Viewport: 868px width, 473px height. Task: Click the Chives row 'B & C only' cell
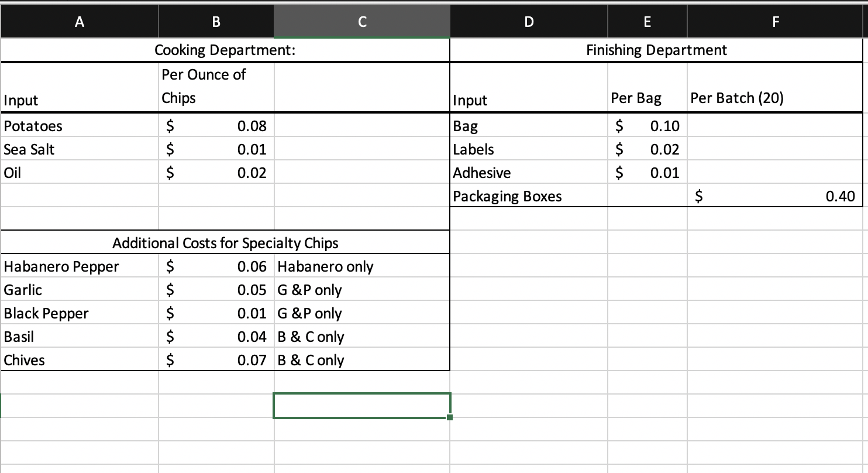point(362,360)
